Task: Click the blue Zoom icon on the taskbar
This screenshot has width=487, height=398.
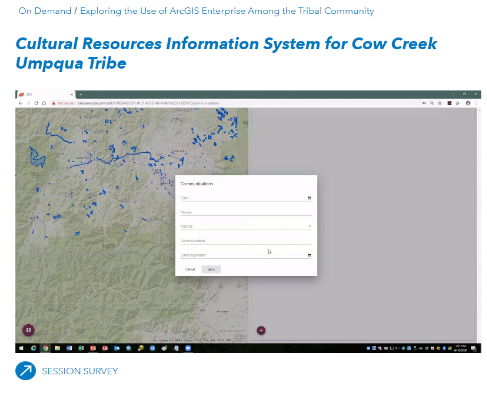Action: [x=188, y=348]
